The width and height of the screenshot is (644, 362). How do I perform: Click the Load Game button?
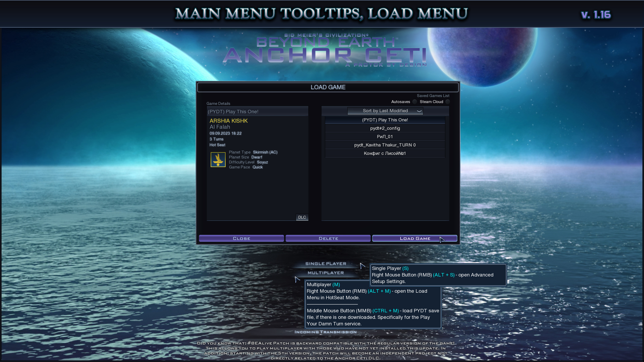tap(415, 239)
